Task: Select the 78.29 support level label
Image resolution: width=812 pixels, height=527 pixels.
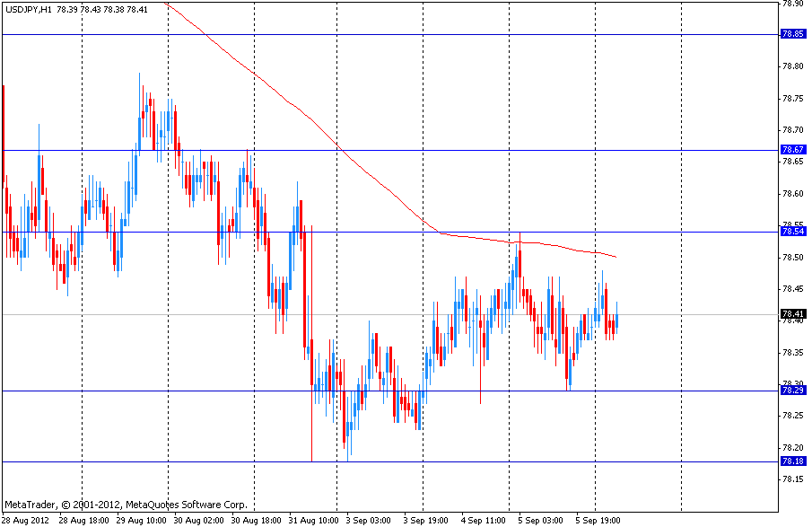Action: click(x=791, y=391)
